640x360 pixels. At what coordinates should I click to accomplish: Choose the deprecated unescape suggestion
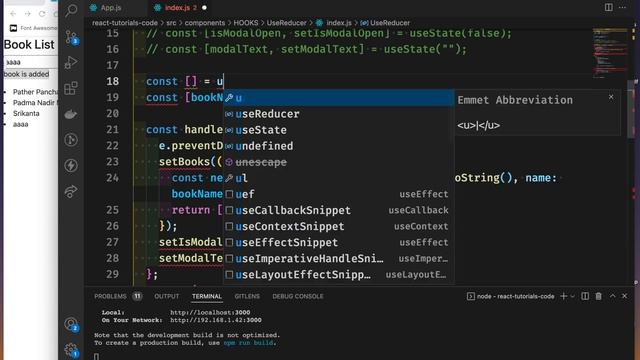(339, 162)
